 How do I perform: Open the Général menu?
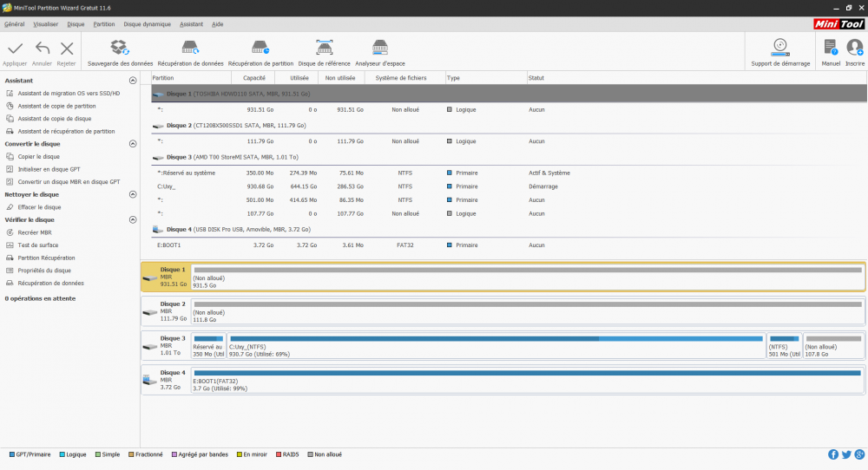15,24
